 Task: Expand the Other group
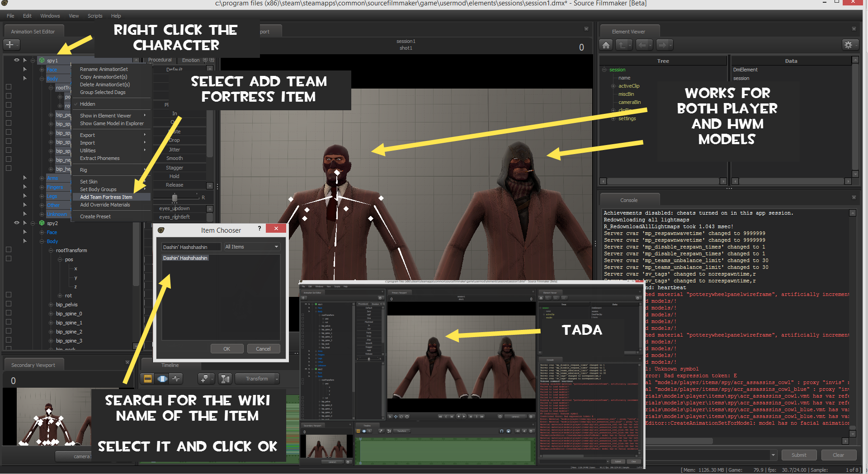pos(42,205)
